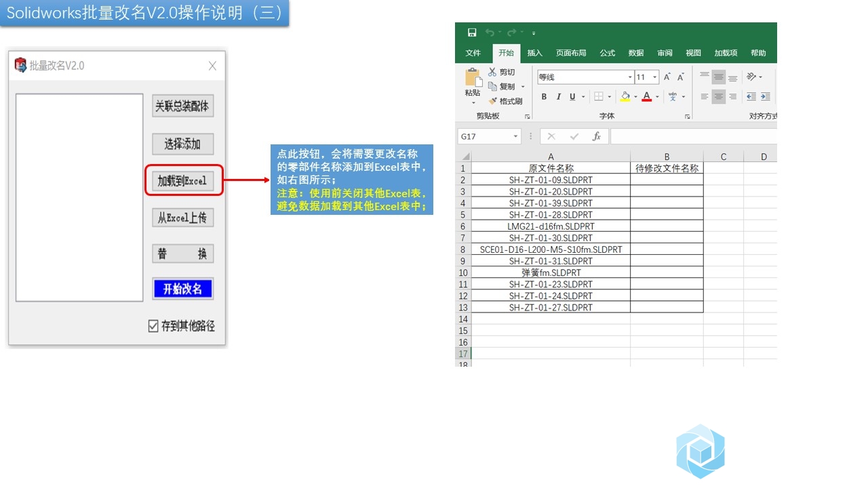Viewport: 868px width, 488px height.
Task: Click formula bar cancel X icon
Action: tap(551, 136)
